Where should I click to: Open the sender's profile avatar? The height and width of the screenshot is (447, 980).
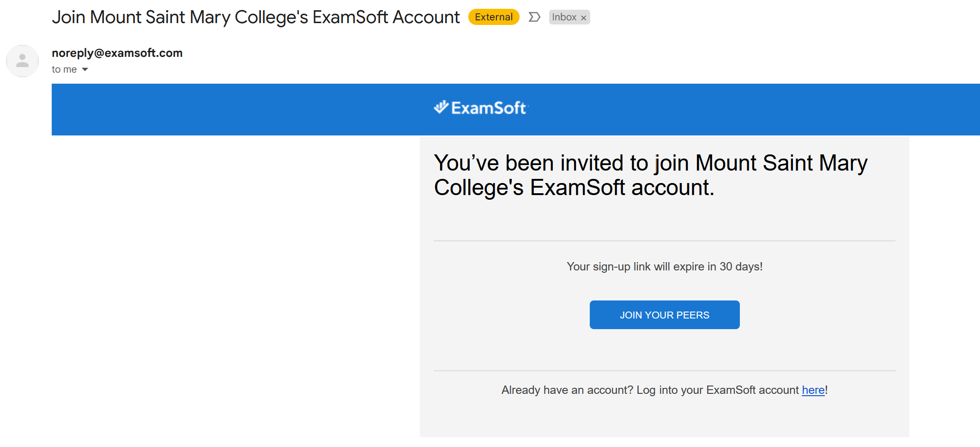[22, 61]
